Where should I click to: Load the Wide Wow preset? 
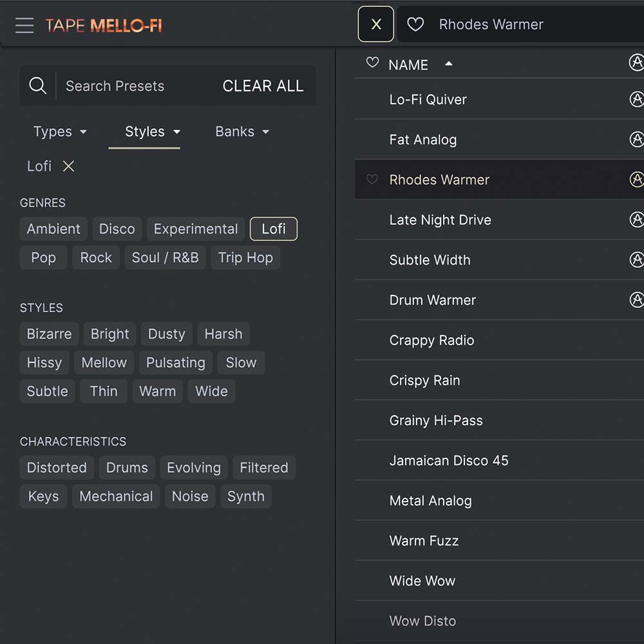click(x=499, y=581)
